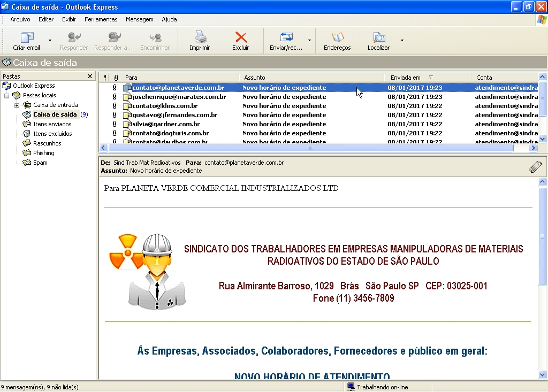This screenshot has width=548, height=392.
Task: Click the Enviar/receber toolbar icon
Action: click(x=286, y=37)
